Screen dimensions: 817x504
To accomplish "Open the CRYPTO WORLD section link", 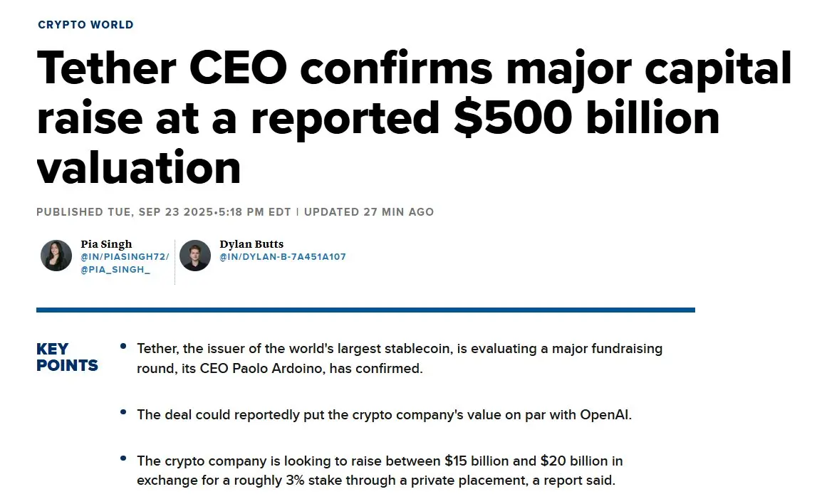I will click(x=85, y=24).
